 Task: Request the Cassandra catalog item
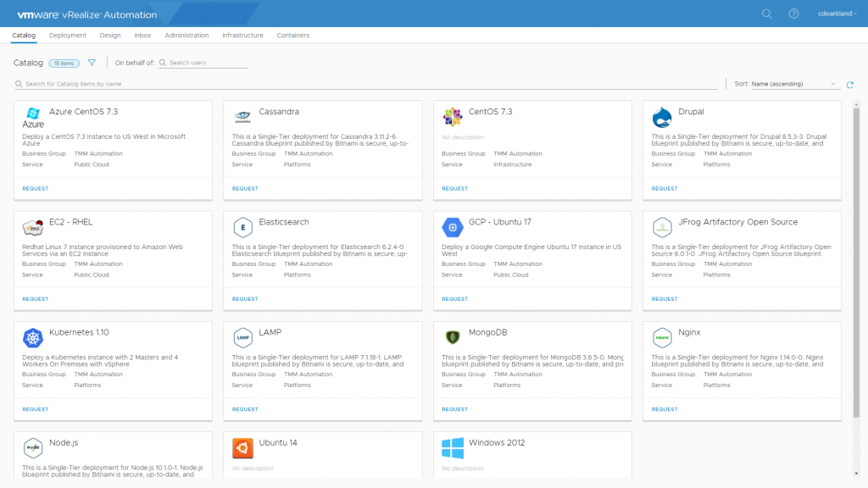tap(245, 189)
